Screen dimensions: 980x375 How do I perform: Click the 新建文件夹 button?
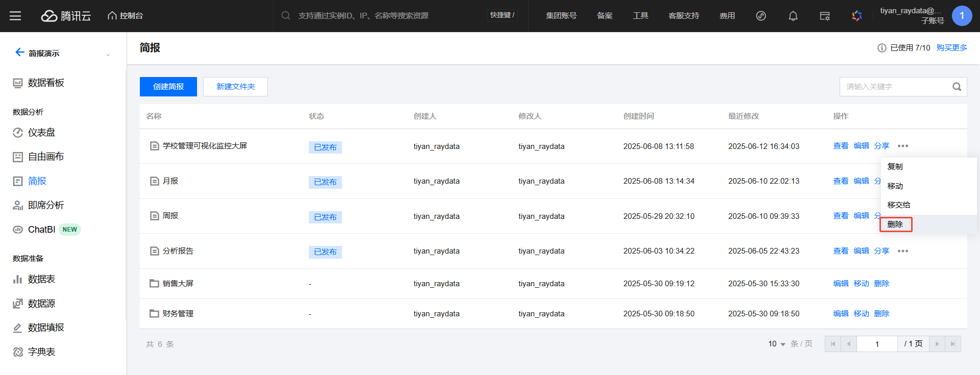(235, 87)
